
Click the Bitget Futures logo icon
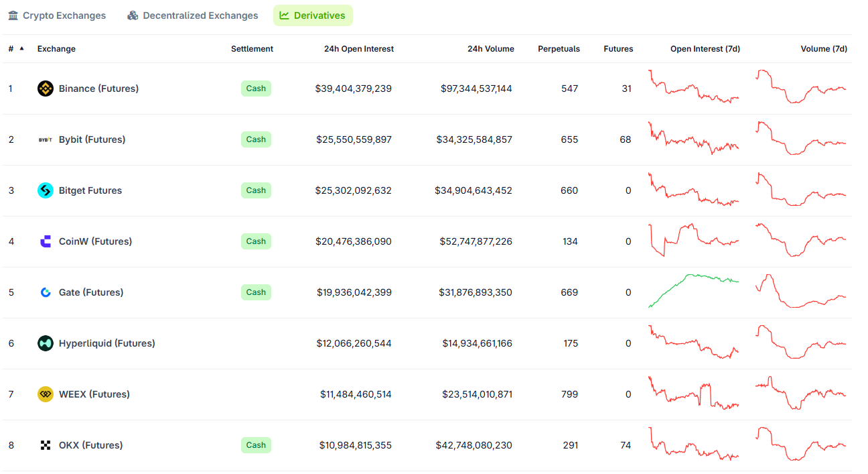click(46, 190)
